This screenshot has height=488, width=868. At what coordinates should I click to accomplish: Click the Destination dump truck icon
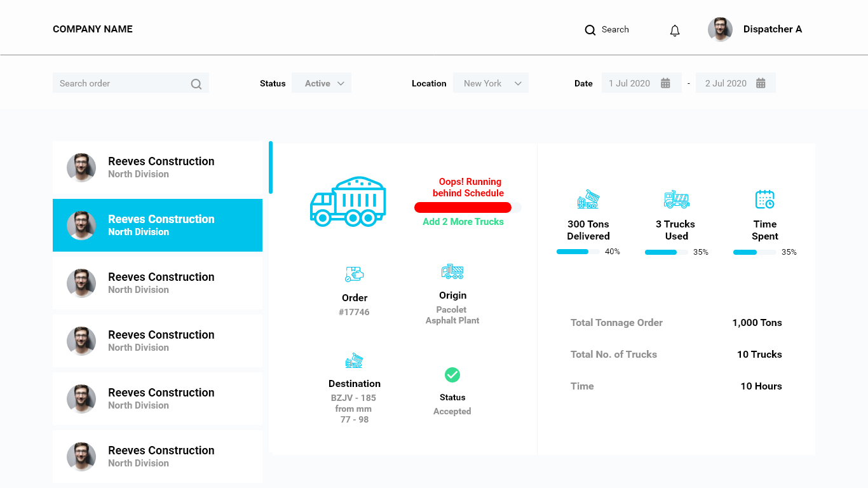[354, 360]
